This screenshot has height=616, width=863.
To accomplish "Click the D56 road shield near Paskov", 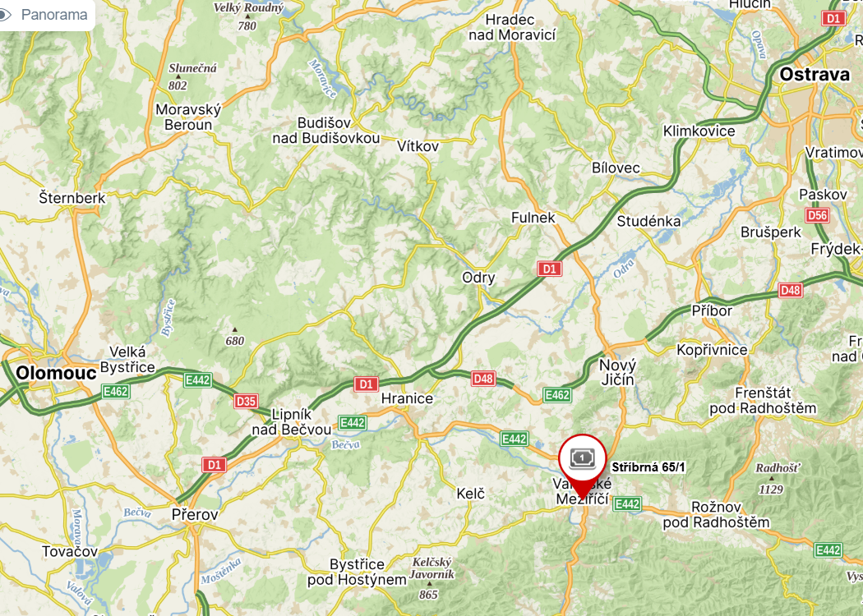I will 817,215.
